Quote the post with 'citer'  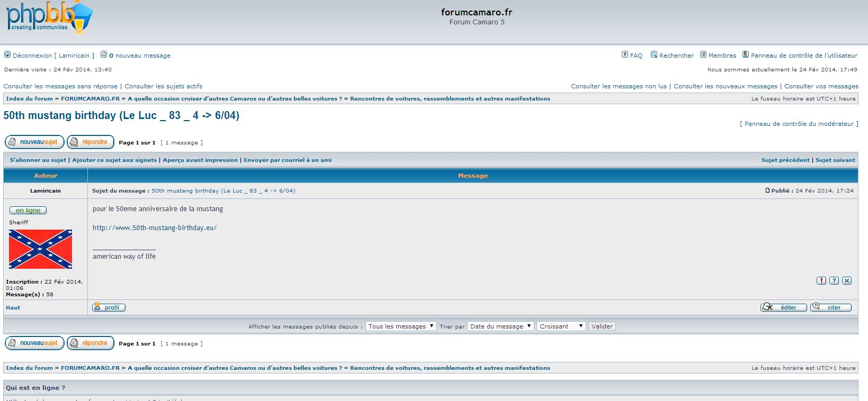pos(830,307)
